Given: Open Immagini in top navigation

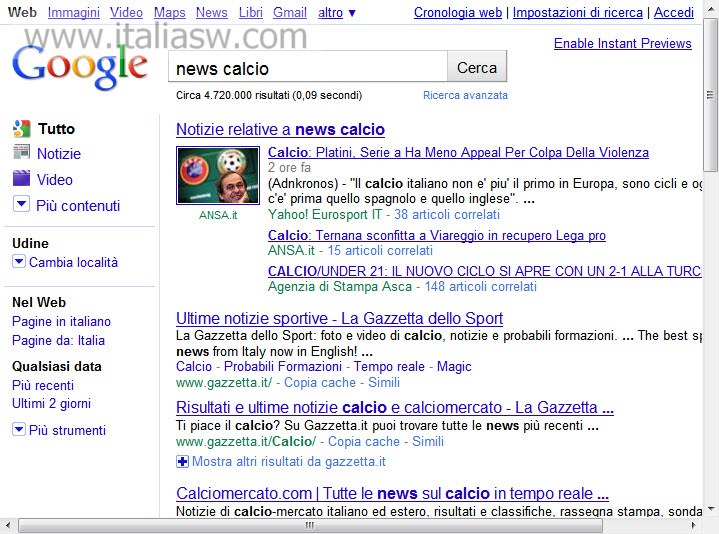Looking at the screenshot, I should coord(74,12).
